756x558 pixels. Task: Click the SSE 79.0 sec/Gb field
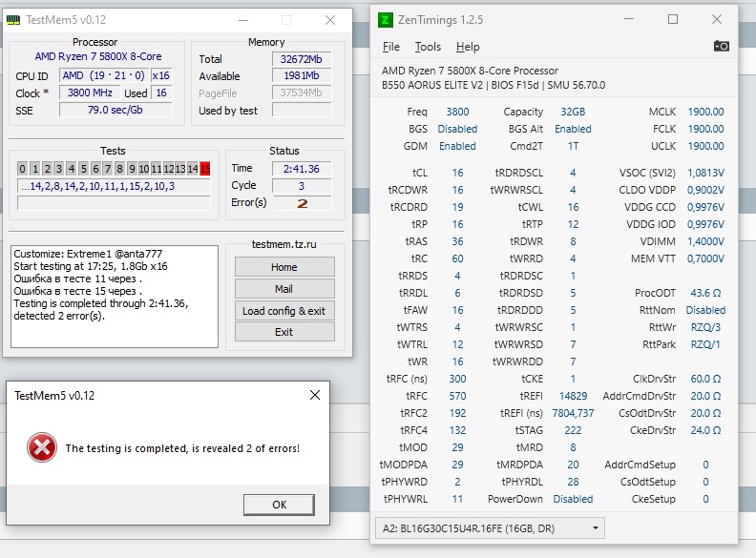click(115, 110)
